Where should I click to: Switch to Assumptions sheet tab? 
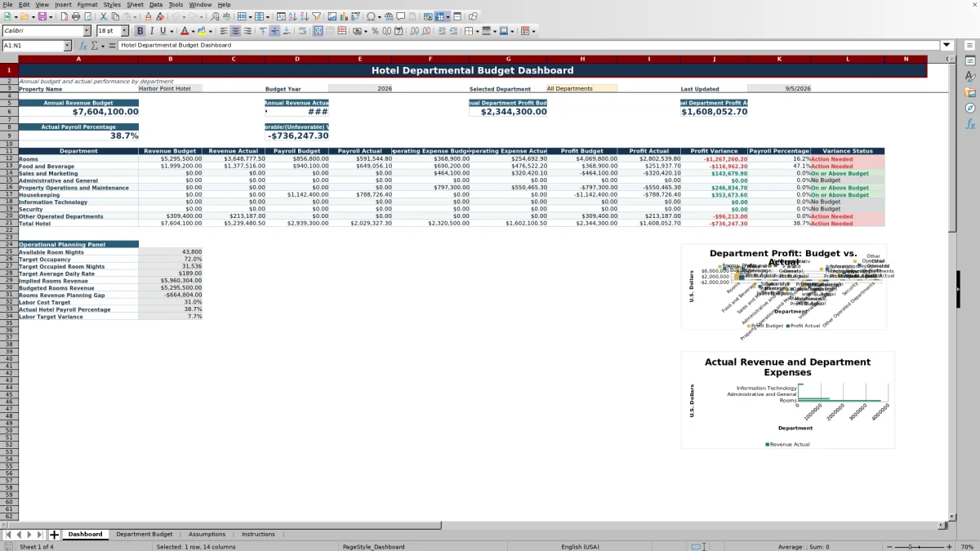click(x=207, y=535)
